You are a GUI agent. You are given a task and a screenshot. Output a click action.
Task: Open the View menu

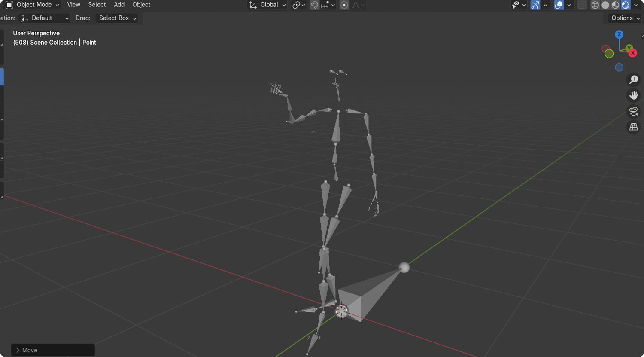click(x=73, y=5)
